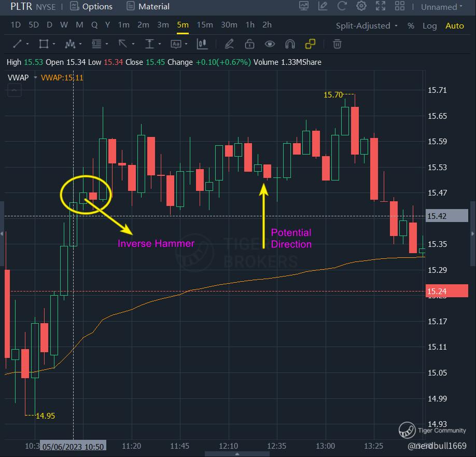476x457 pixels.
Task: Switch to the quarterly Q interval
Action: pyautogui.click(x=94, y=25)
